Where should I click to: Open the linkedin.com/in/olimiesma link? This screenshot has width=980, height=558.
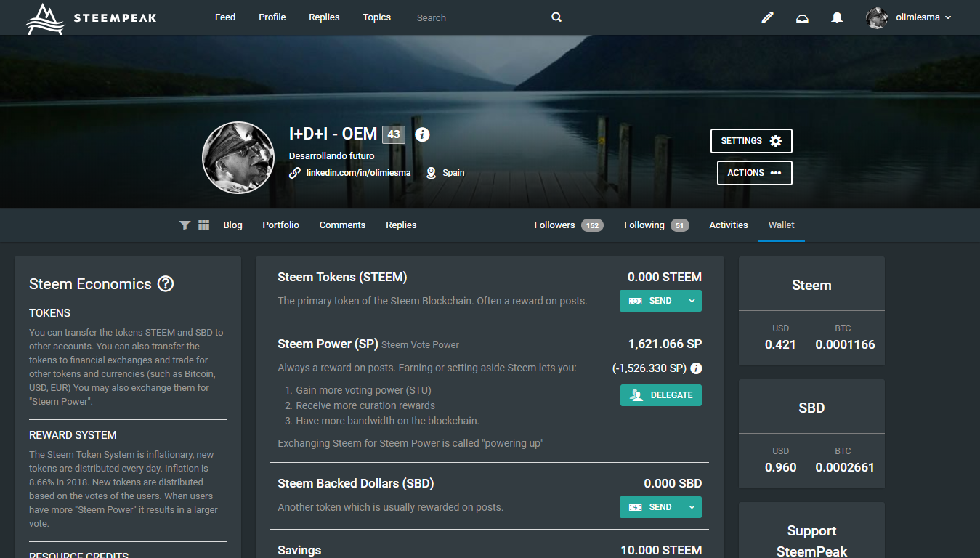click(358, 173)
